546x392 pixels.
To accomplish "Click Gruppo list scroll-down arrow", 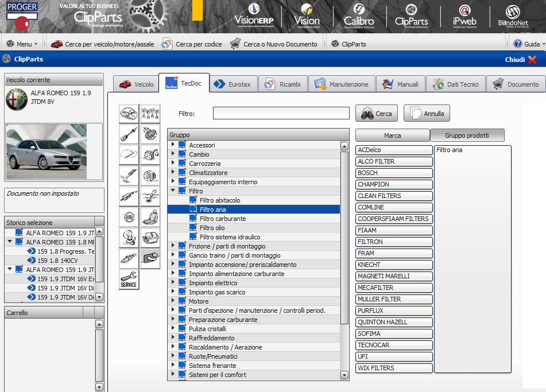I will pos(344,375).
